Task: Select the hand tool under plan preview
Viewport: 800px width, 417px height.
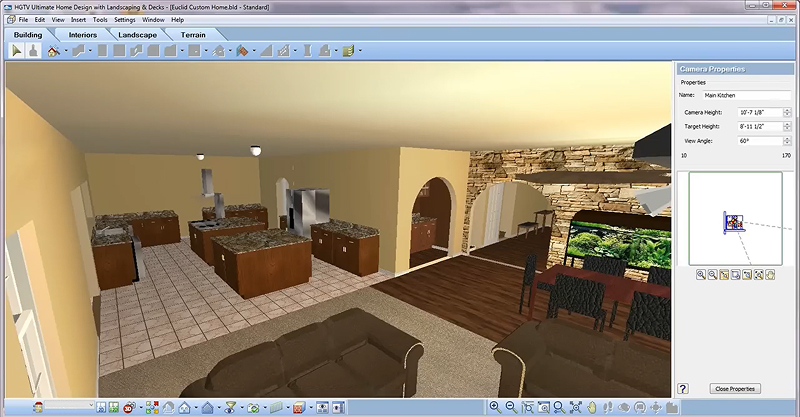Action: point(770,275)
